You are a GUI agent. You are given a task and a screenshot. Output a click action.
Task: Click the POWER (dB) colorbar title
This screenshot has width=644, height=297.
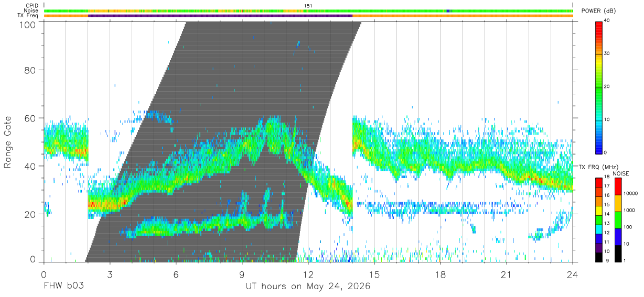(x=598, y=11)
